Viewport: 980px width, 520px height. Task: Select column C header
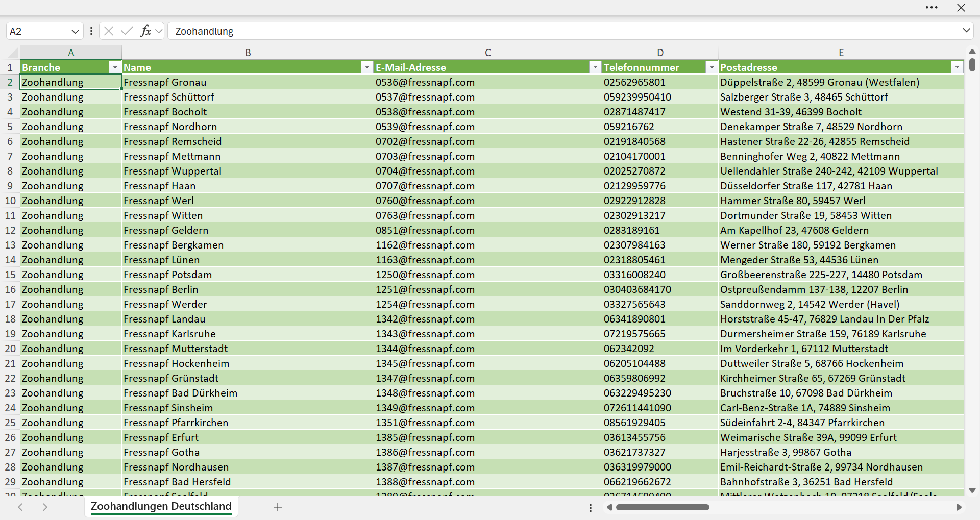(488, 53)
